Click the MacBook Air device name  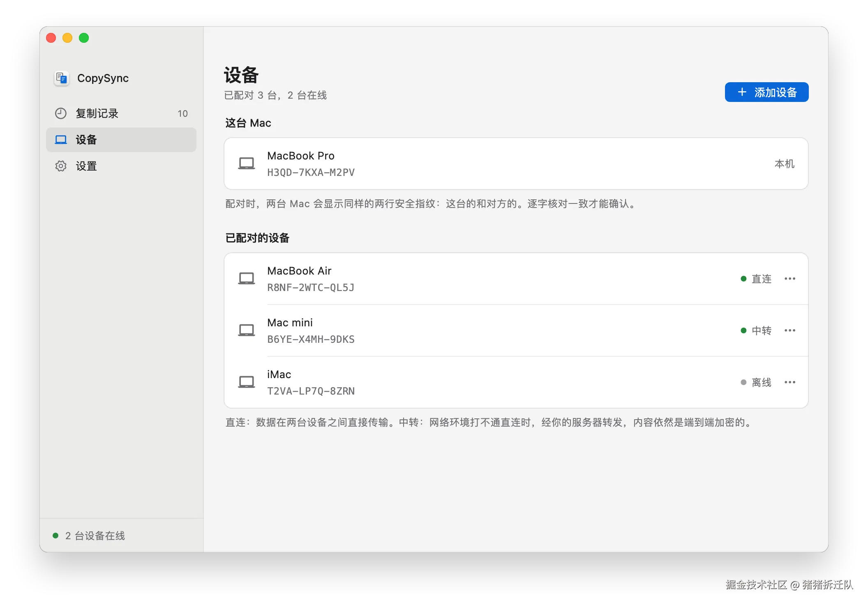point(299,271)
